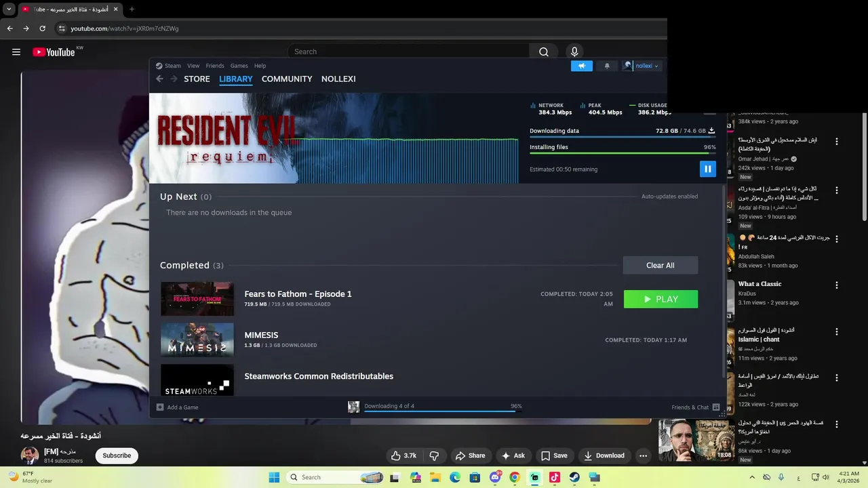
Task: Open Friends & Chat in Steam
Action: click(x=695, y=407)
